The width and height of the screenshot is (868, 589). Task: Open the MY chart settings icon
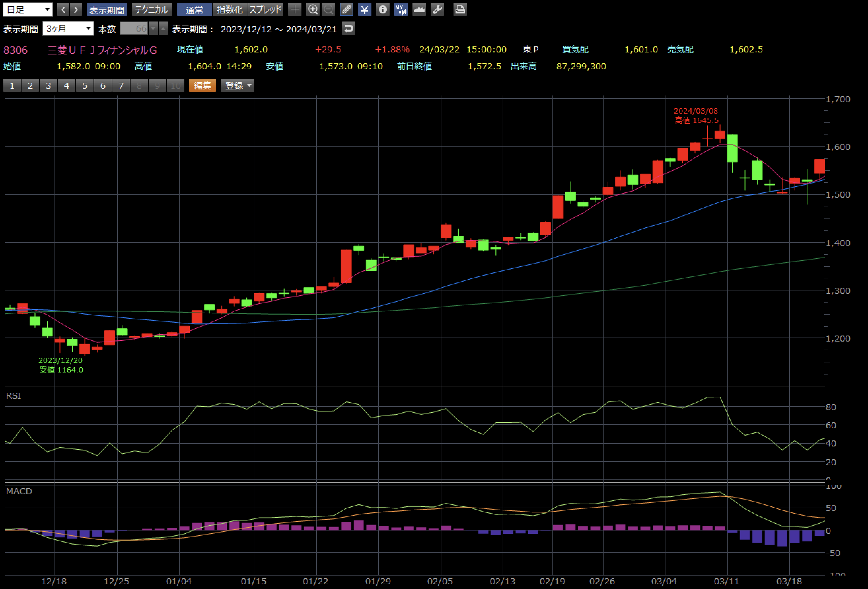pyautogui.click(x=401, y=9)
